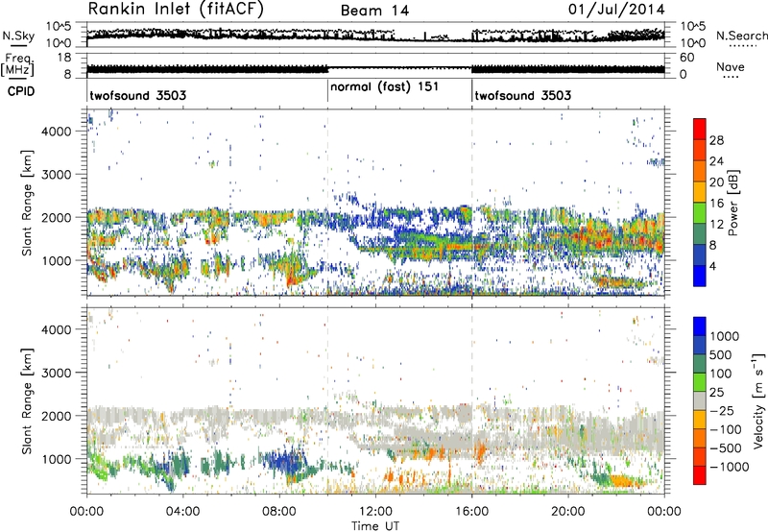This screenshot has width=768, height=532.
Task: Click the date '01/Jul/2014'
Action: coord(616,10)
